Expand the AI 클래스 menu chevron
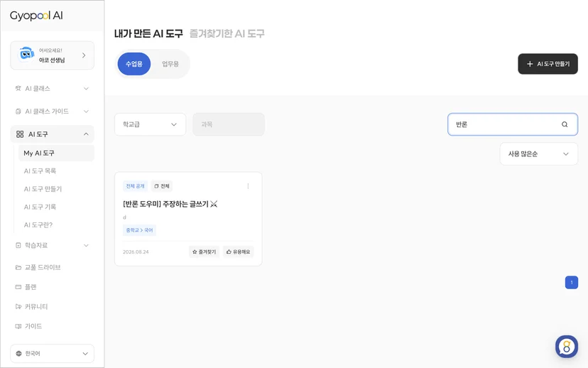Screen dimensions: 588x368 click(86, 89)
